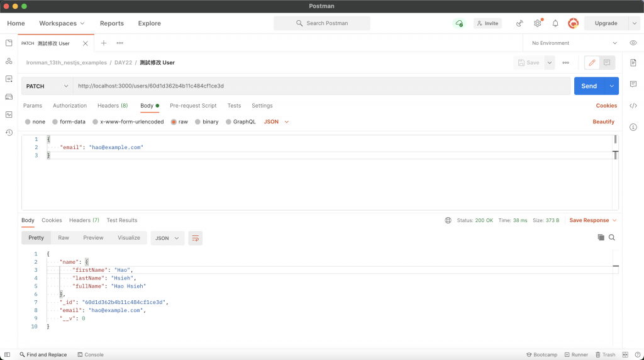Click the Cookies link
The width and height of the screenshot is (644, 360).
point(606,106)
